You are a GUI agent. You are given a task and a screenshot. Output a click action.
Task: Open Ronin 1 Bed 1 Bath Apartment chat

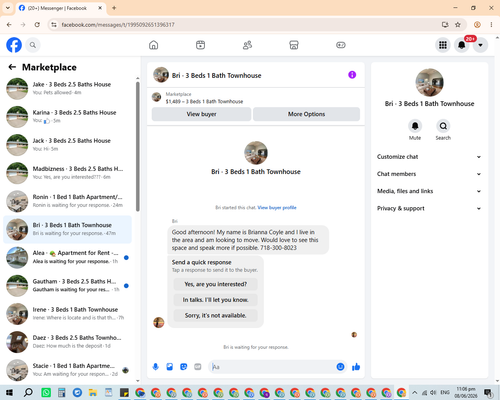[x=68, y=201]
